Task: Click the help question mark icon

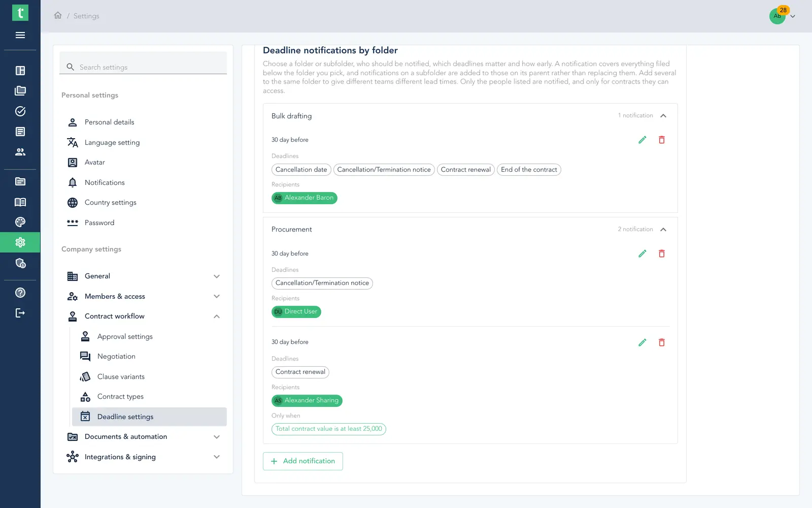Action: point(20,293)
